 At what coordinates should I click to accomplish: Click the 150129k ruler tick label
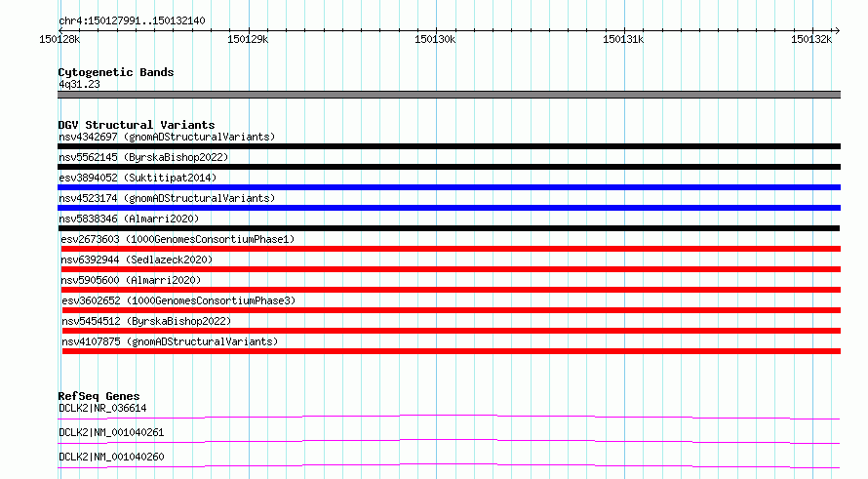[x=248, y=39]
